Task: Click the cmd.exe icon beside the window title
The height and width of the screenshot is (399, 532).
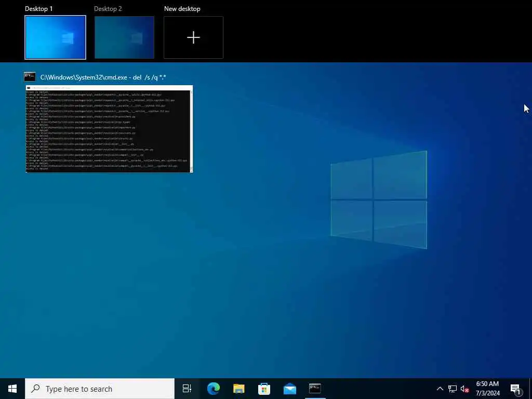Action: tap(30, 77)
